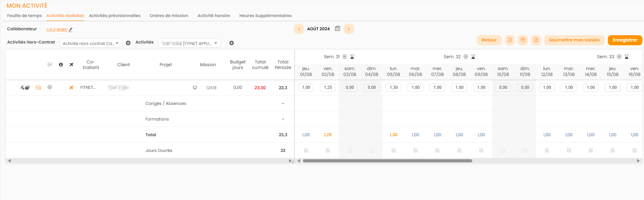
Task: Add the selected Hors-Contrat activity with plus icon
Action: tap(128, 43)
